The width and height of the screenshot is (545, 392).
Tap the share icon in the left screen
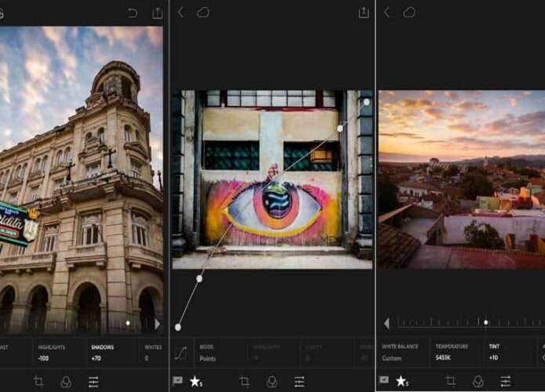click(x=158, y=13)
